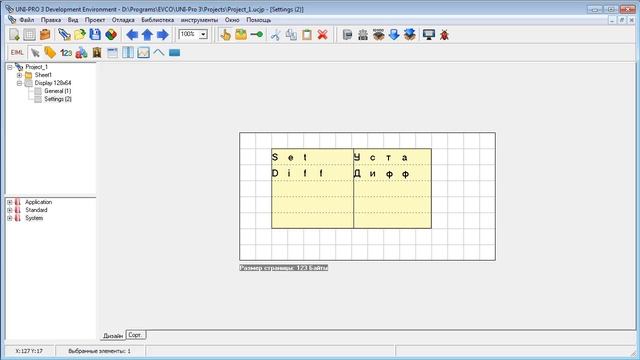Click the blue floppy disk save icon
Screen dimensions: 640x360
95,35
